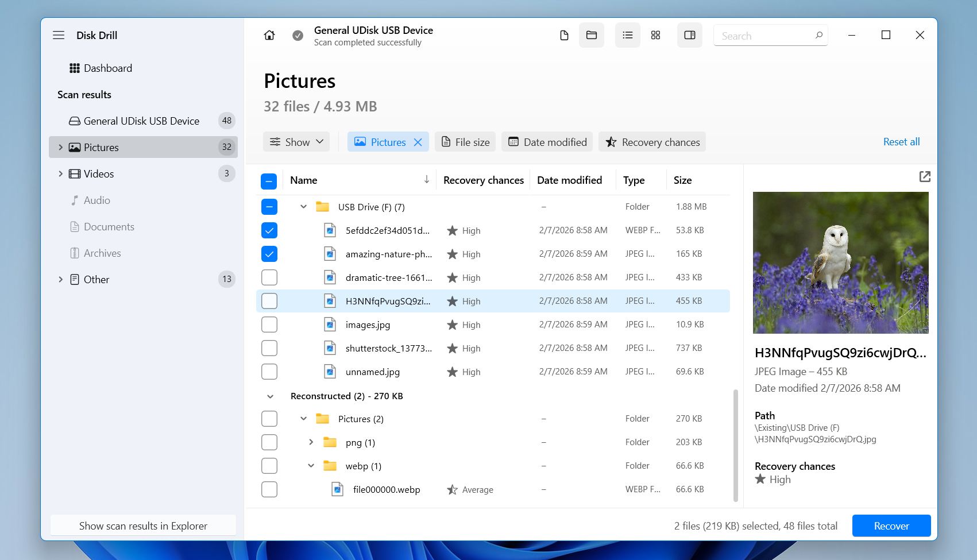Toggle the preview panel icon

click(x=689, y=34)
